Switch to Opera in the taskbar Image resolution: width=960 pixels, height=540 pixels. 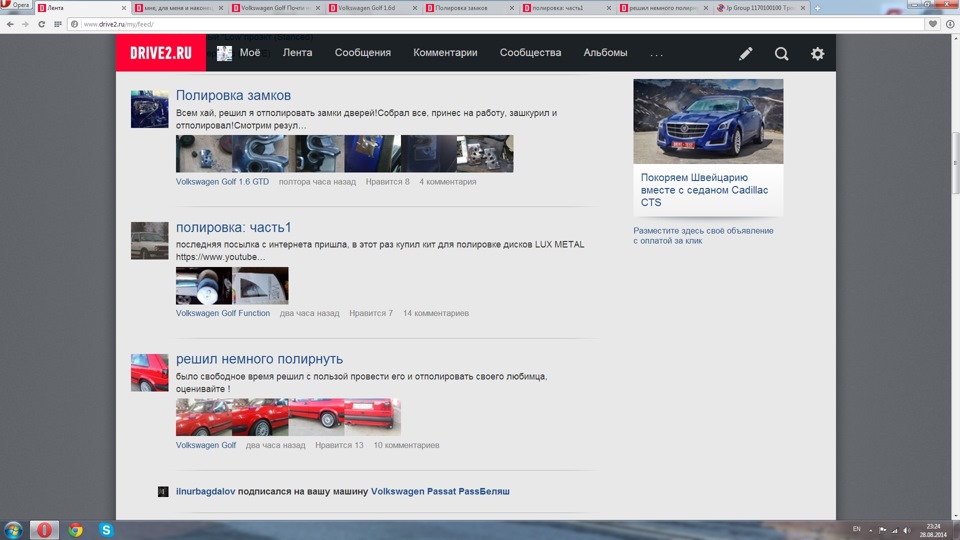(x=44, y=530)
